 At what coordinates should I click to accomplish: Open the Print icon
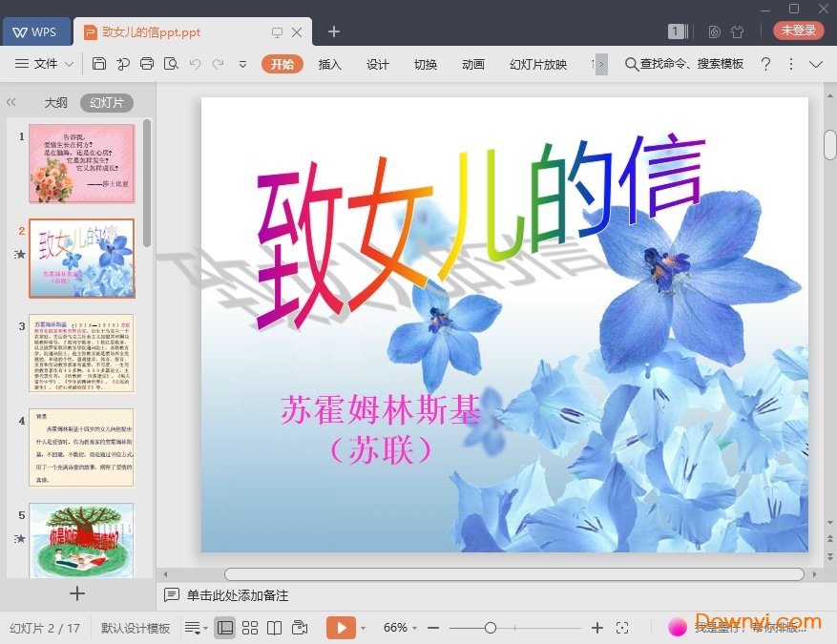[147, 64]
